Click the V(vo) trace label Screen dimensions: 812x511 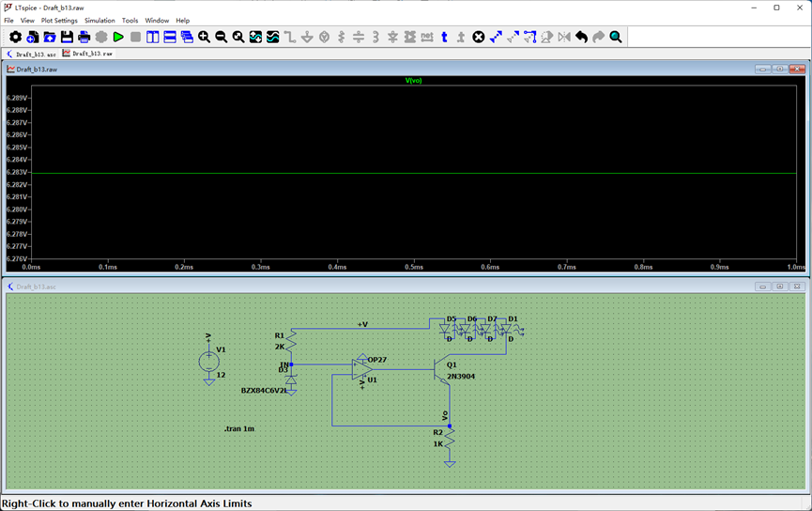click(413, 81)
